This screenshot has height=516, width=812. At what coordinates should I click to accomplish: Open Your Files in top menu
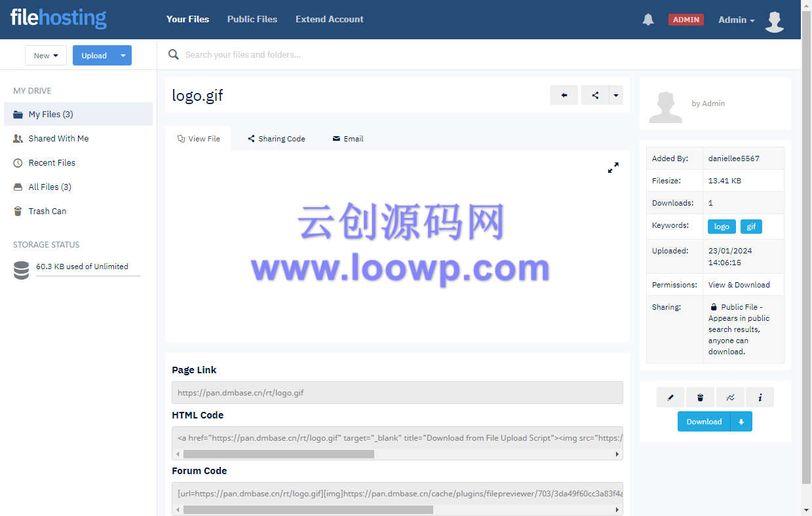coord(187,19)
